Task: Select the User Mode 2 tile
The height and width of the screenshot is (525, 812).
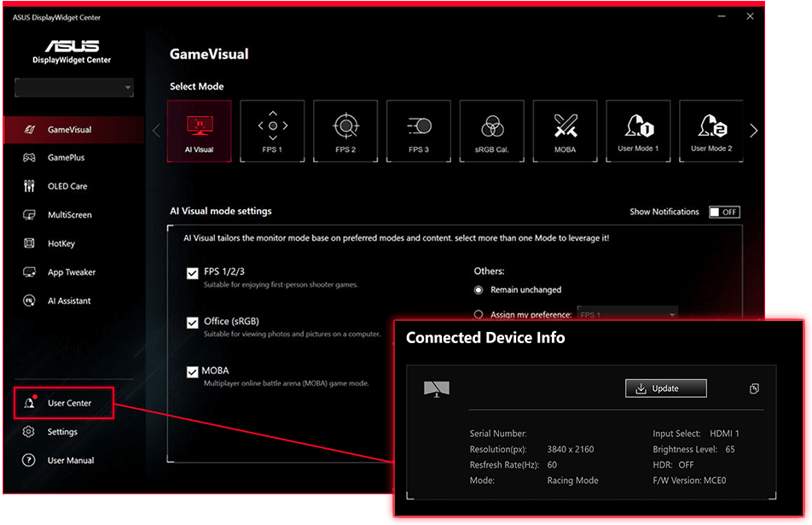Action: click(x=711, y=131)
